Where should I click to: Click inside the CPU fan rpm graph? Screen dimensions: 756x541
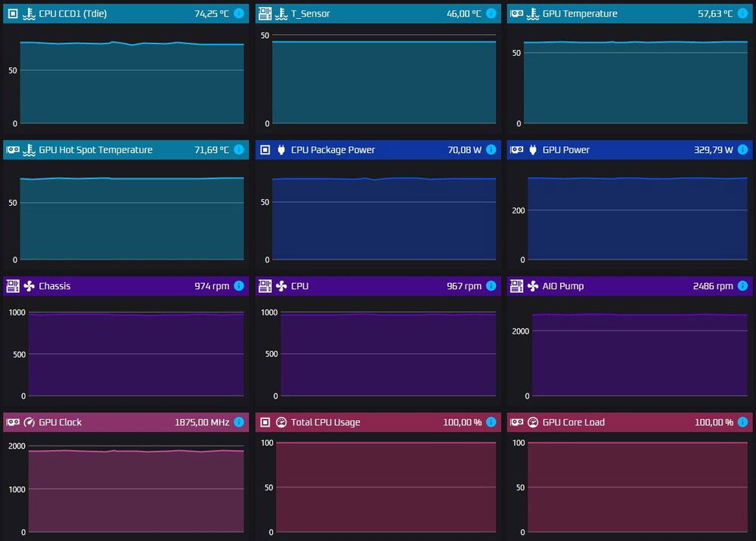tap(388, 356)
